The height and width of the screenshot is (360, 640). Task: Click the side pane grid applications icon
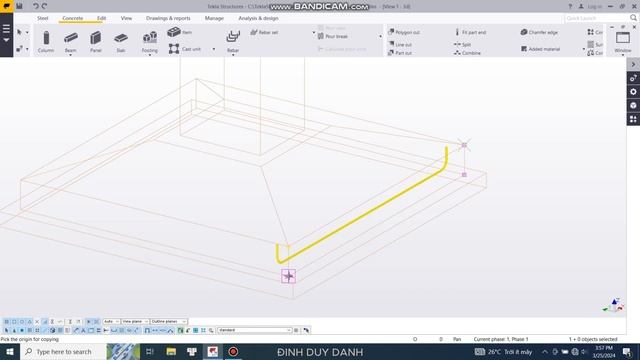pyautogui.click(x=633, y=119)
